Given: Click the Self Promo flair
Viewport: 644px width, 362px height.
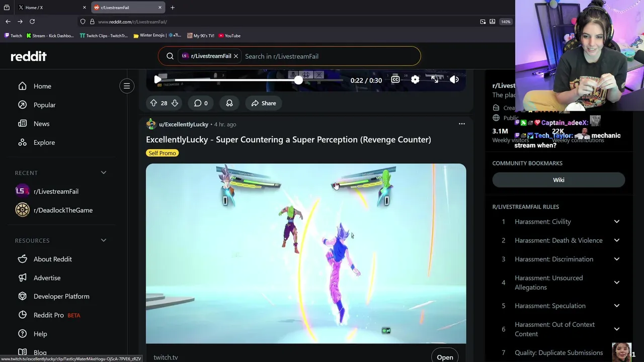Looking at the screenshot, I should pos(162,153).
